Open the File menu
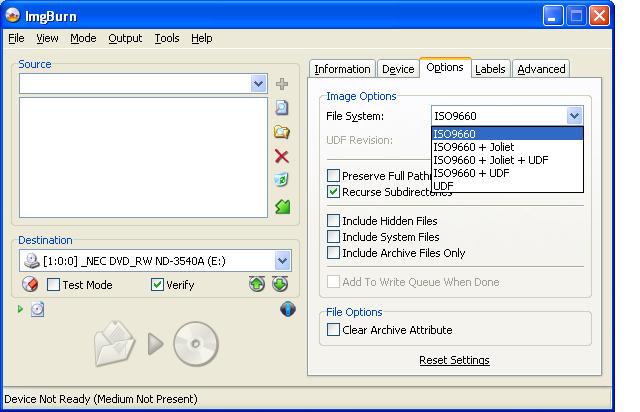Screen dimensions: 640x412 pyautogui.click(x=16, y=38)
